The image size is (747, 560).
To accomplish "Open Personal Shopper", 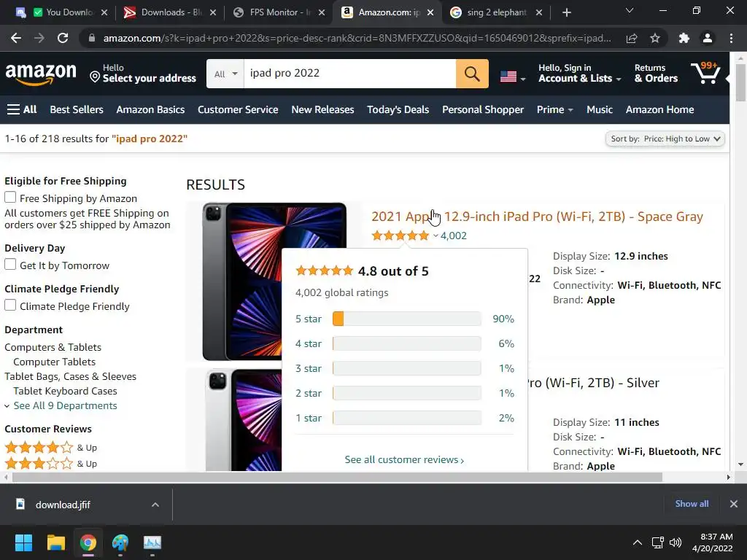I will pos(483,109).
